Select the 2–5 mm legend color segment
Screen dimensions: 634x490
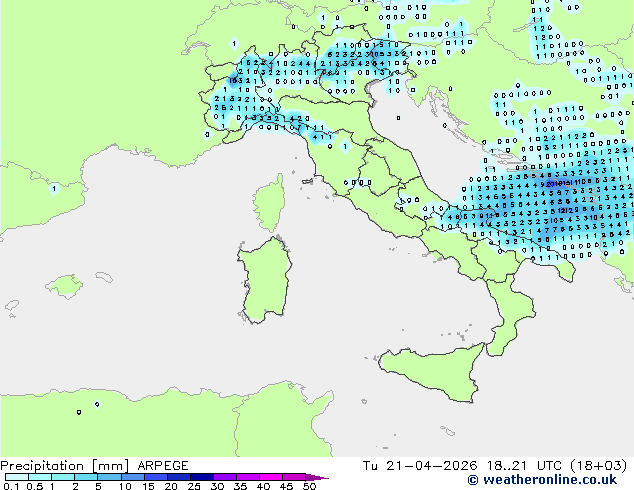pyautogui.click(x=86, y=477)
